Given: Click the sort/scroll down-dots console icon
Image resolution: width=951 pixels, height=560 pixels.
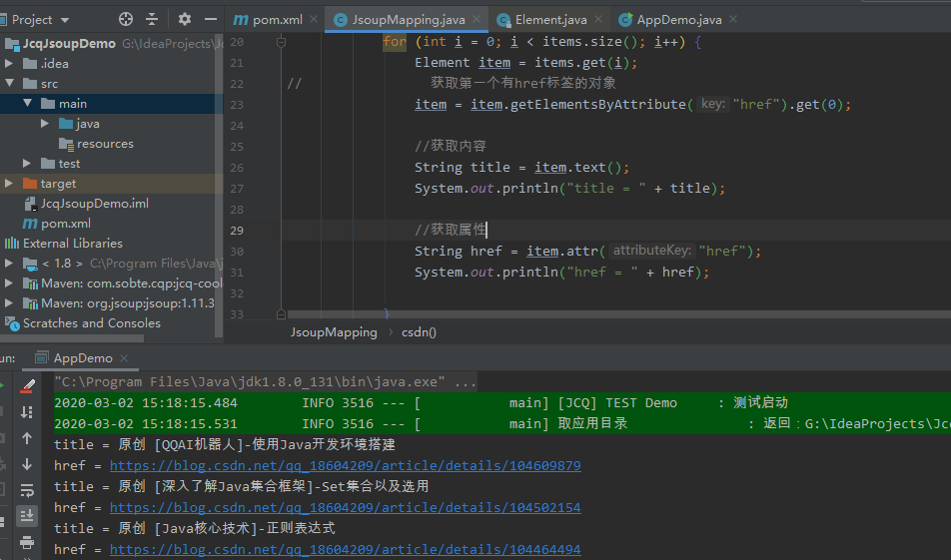Looking at the screenshot, I should coord(27,412).
